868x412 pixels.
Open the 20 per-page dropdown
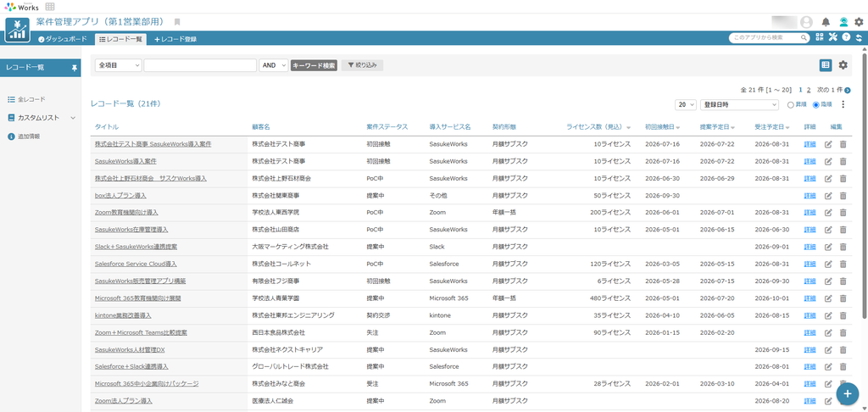click(x=685, y=104)
